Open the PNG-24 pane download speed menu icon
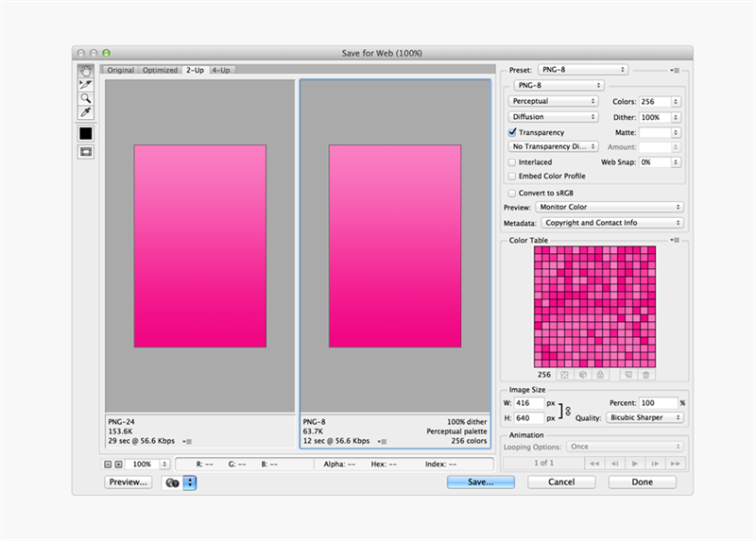The image size is (756, 541). click(x=187, y=441)
